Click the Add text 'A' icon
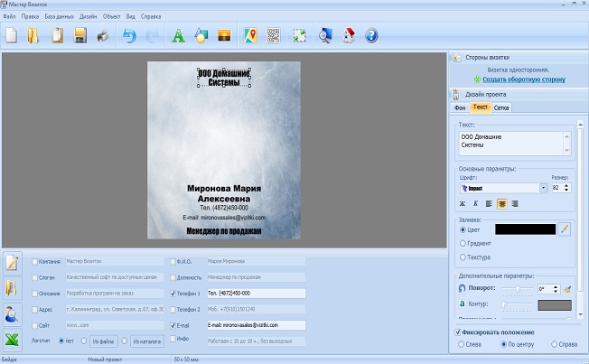This screenshot has width=589, height=364. [178, 36]
